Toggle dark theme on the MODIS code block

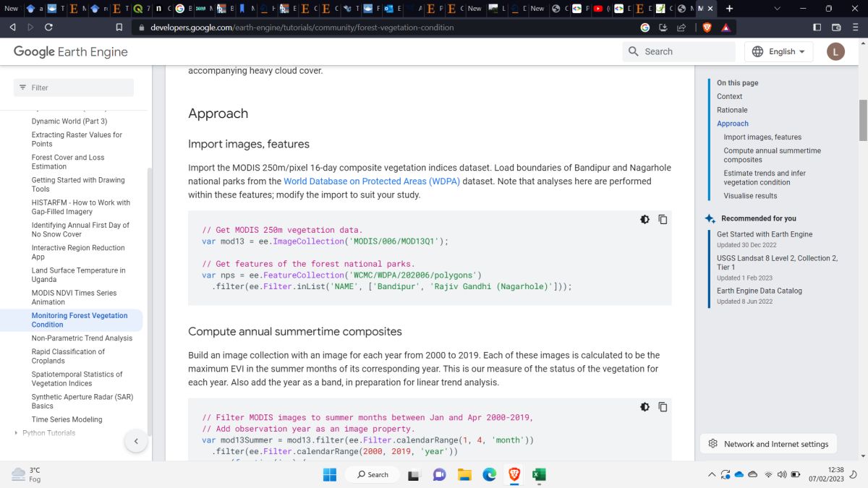click(644, 220)
